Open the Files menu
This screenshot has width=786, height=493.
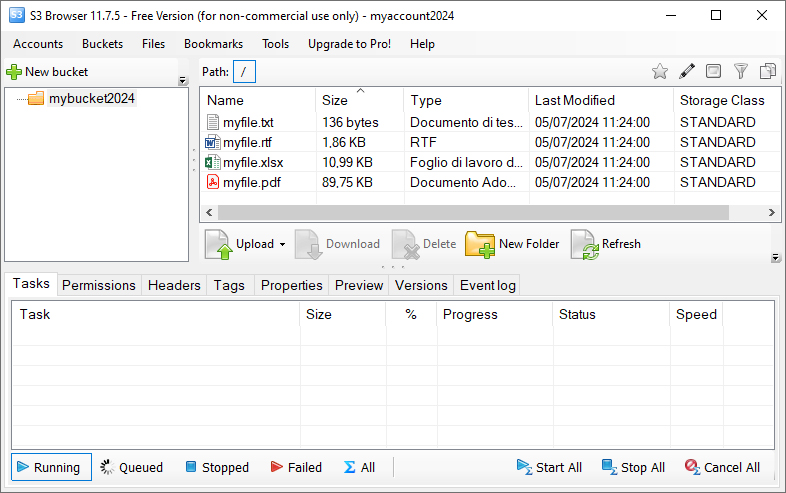point(153,44)
